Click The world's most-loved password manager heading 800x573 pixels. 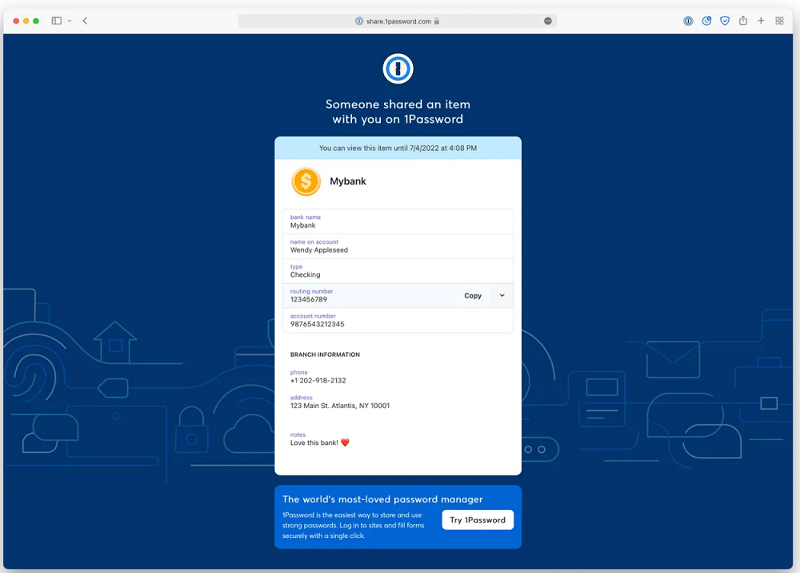click(x=383, y=500)
